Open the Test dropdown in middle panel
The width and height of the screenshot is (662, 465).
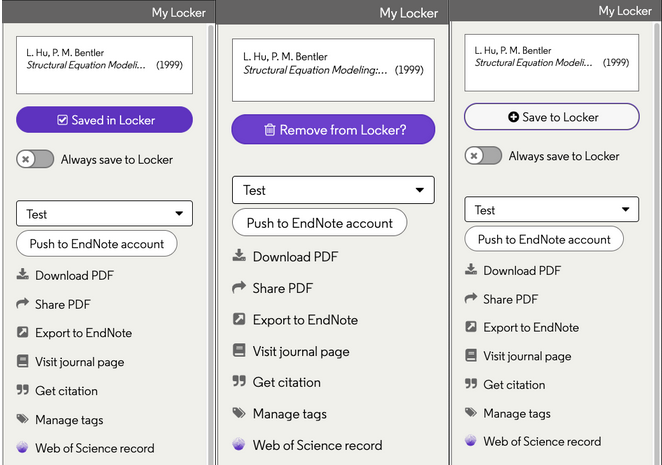(x=333, y=190)
